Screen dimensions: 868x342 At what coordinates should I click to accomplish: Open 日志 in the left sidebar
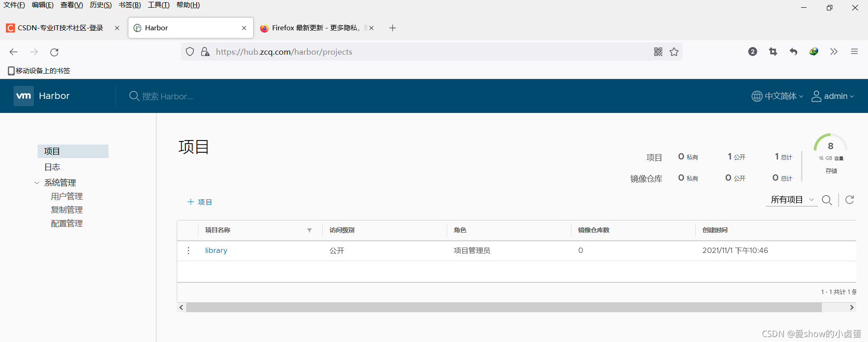click(x=52, y=167)
